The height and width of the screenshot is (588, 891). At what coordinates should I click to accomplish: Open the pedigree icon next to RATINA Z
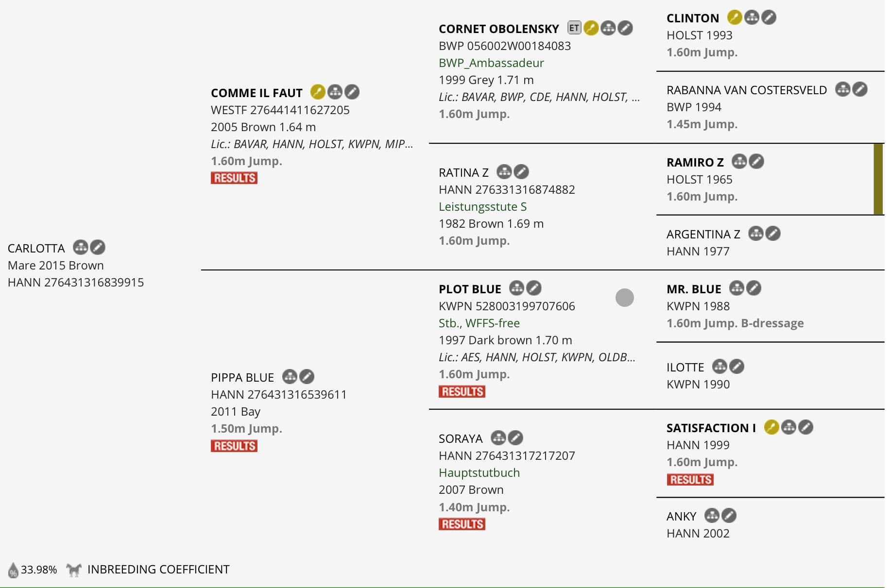pyautogui.click(x=504, y=171)
